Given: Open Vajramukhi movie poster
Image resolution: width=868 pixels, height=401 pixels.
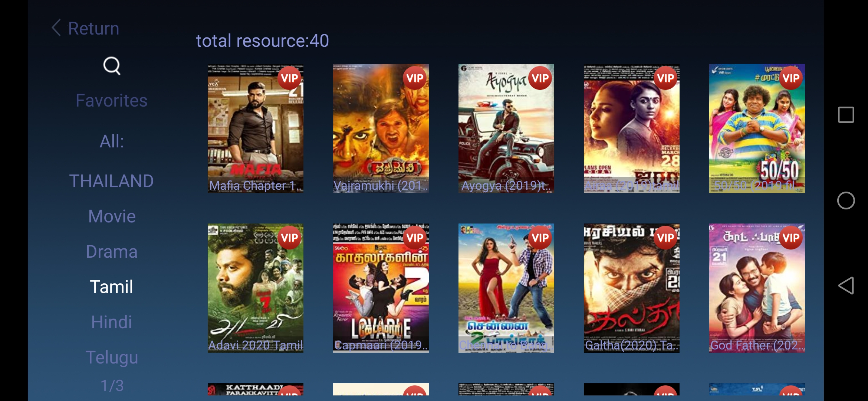Looking at the screenshot, I should pos(381,128).
